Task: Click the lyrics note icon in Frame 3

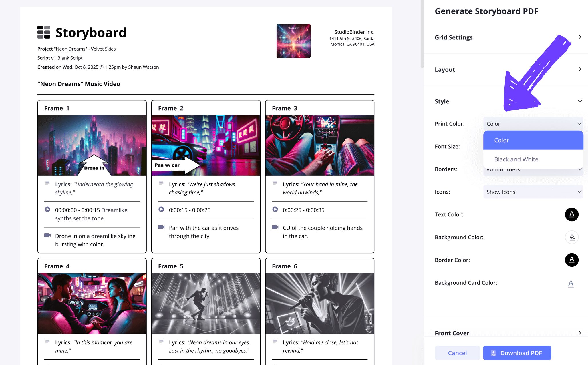Action: click(x=275, y=183)
